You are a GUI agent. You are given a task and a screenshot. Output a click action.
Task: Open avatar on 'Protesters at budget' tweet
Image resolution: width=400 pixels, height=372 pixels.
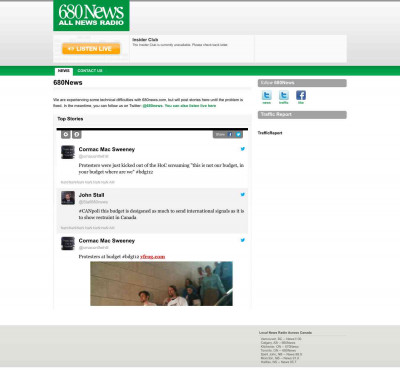[x=68, y=243]
